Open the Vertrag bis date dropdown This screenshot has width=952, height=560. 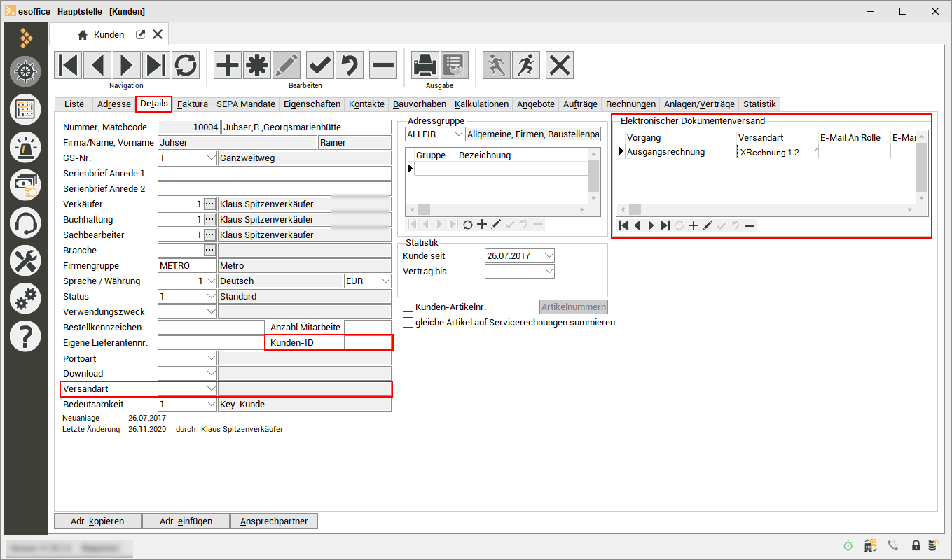(549, 271)
